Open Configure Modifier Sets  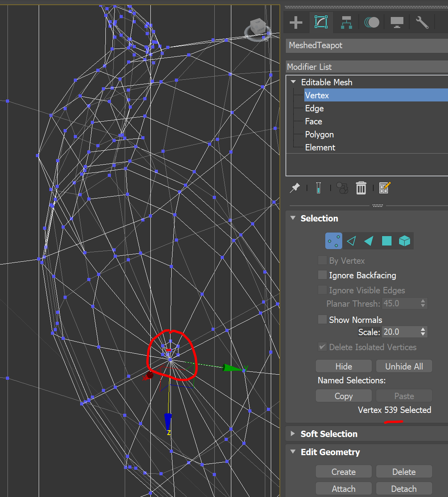tap(384, 188)
